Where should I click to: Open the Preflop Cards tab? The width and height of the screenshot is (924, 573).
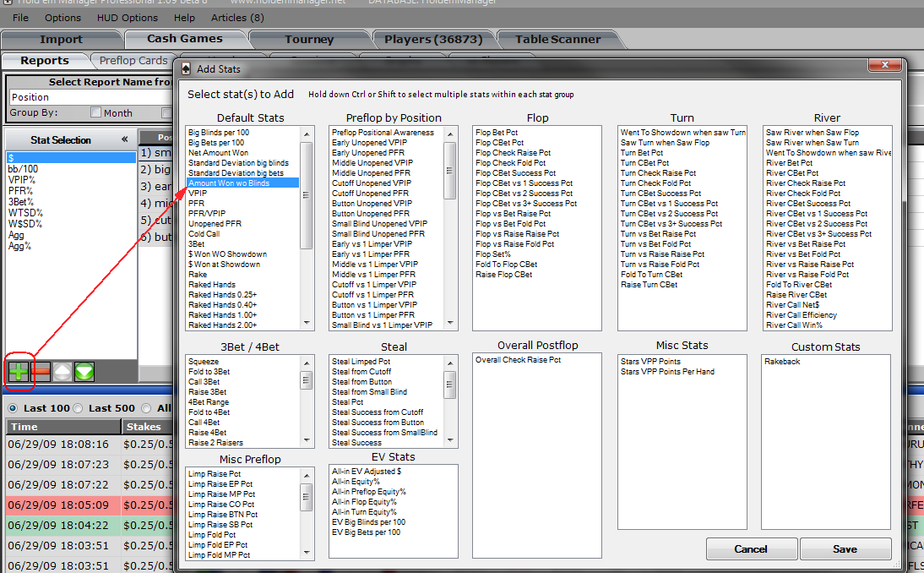133,60
